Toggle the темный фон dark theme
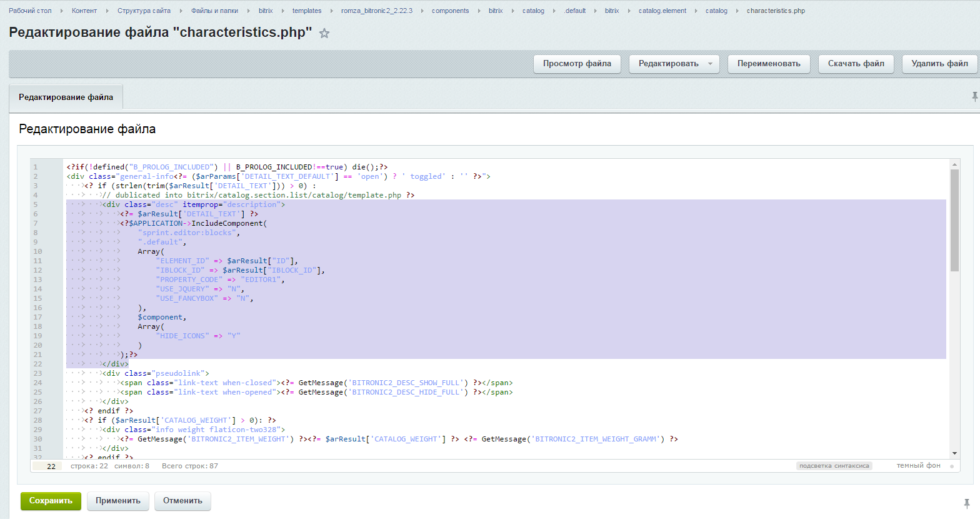The height and width of the screenshot is (519, 980). coord(918,466)
